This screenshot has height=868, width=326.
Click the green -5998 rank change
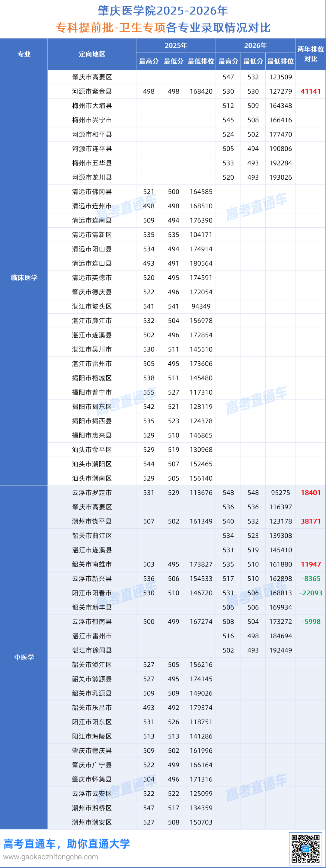[x=311, y=621]
